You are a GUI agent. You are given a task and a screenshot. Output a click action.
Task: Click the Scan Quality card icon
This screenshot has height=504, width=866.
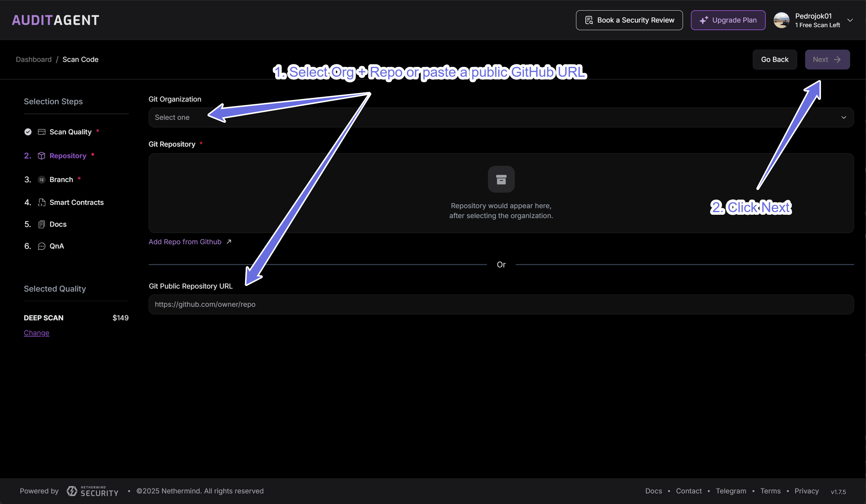pos(42,132)
